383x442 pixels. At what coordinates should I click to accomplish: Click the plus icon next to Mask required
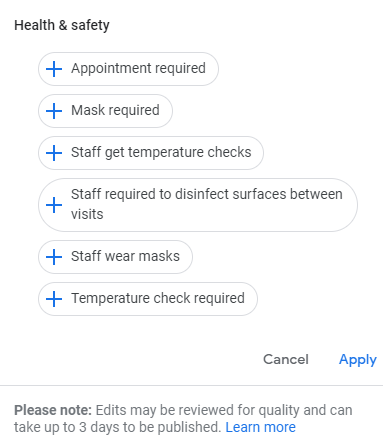coord(54,111)
